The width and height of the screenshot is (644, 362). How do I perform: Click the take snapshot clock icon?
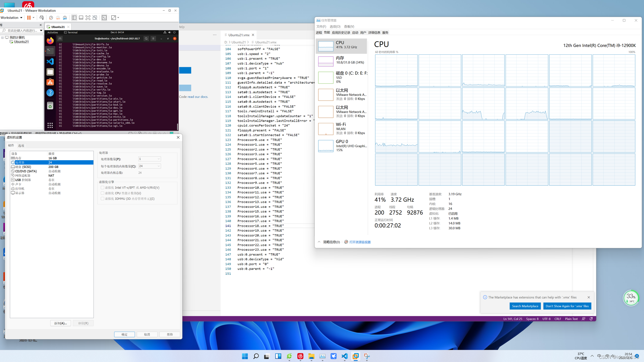pyautogui.click(x=51, y=18)
